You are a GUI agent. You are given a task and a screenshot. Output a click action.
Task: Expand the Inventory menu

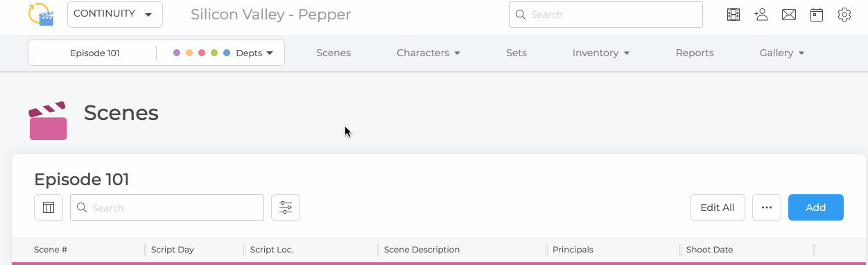pyautogui.click(x=601, y=53)
